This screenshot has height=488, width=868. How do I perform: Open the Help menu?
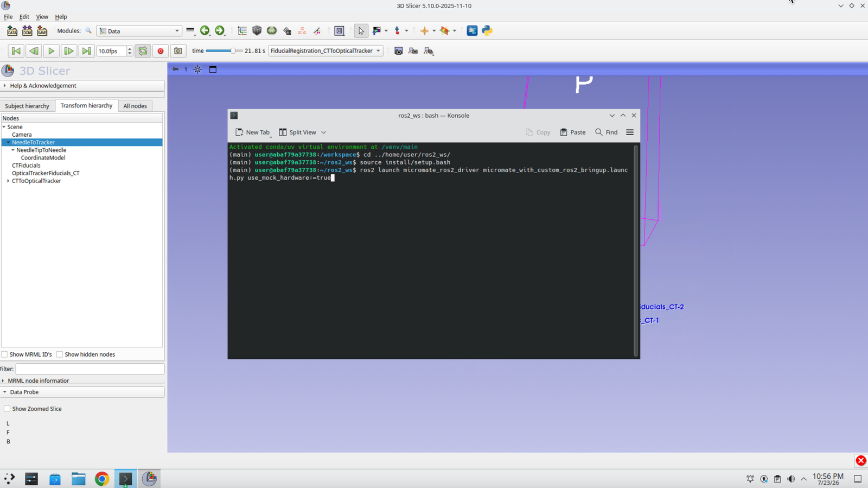(61, 17)
